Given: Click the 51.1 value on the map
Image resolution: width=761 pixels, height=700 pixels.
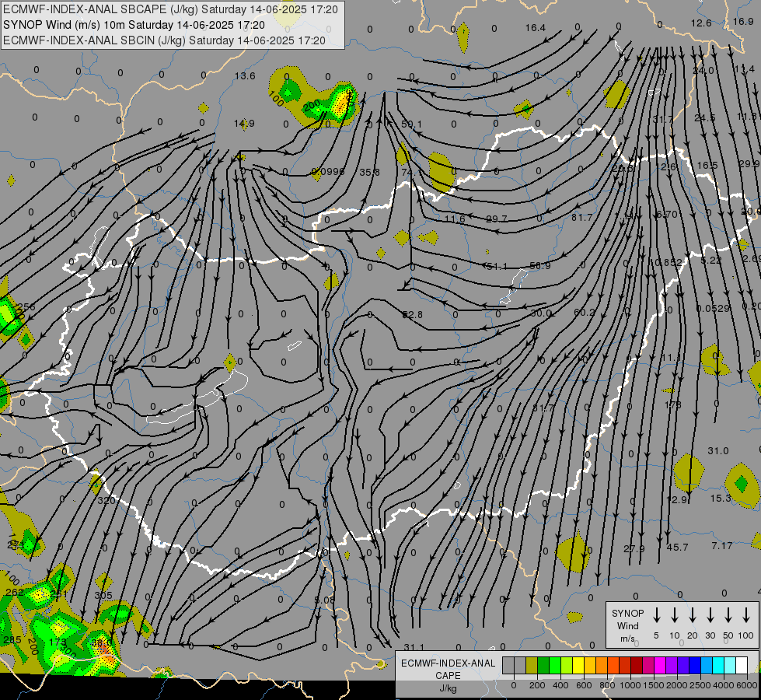Looking at the screenshot, I should click(x=497, y=266).
